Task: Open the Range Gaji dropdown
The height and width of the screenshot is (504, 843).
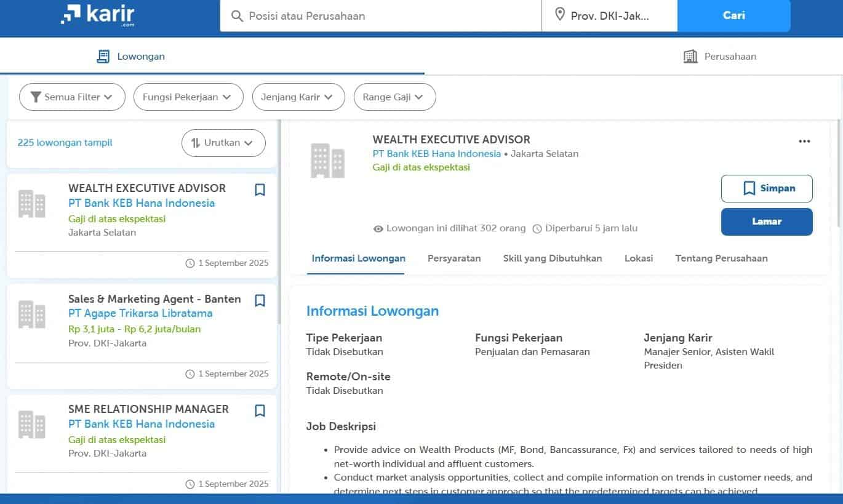Action: pyautogui.click(x=394, y=97)
